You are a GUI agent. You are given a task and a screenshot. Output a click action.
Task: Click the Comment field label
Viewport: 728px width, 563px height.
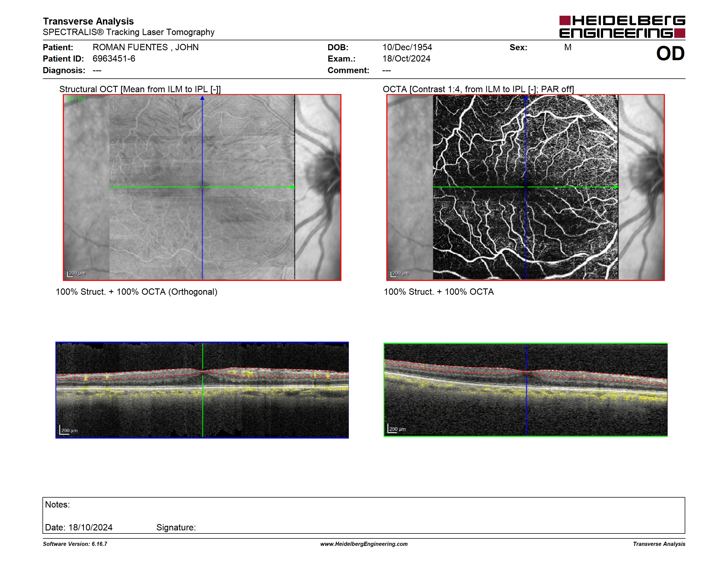pos(348,70)
